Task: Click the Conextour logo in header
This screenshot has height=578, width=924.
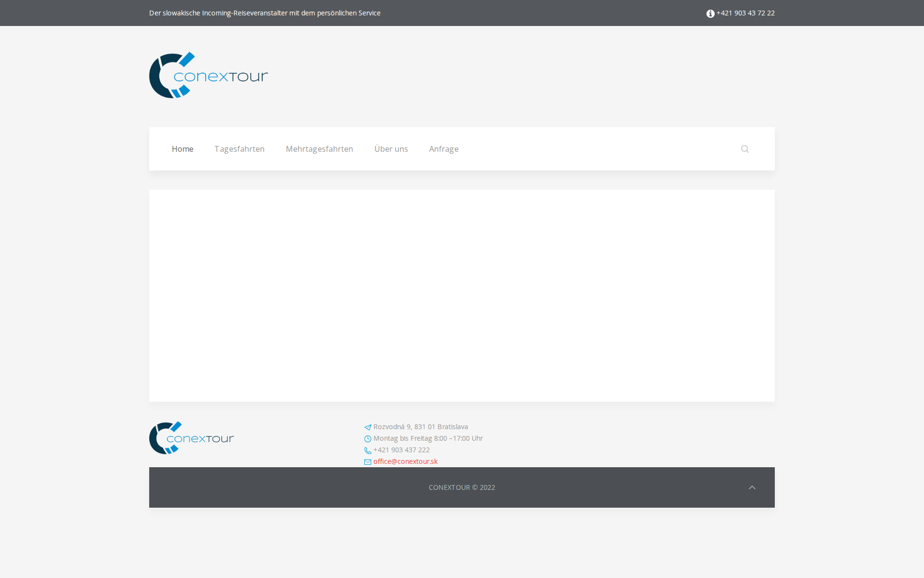Action: coord(208,75)
